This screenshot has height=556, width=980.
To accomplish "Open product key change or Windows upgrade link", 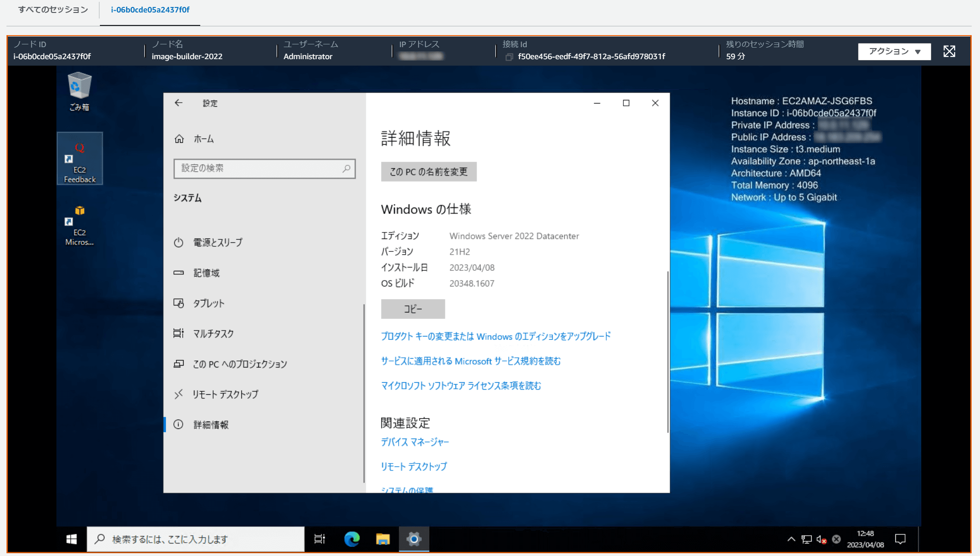I will pos(496,336).
